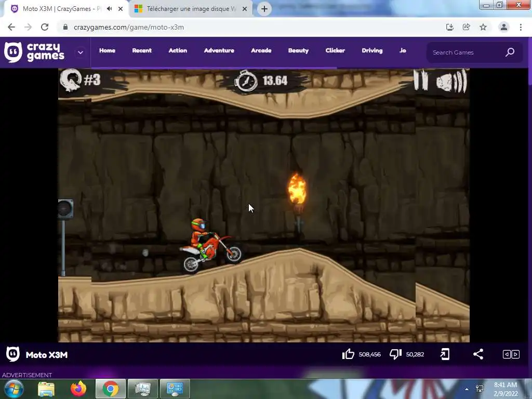Viewport: 532px width, 399px height.
Task: Open a new browser tab
Action: pyautogui.click(x=264, y=9)
